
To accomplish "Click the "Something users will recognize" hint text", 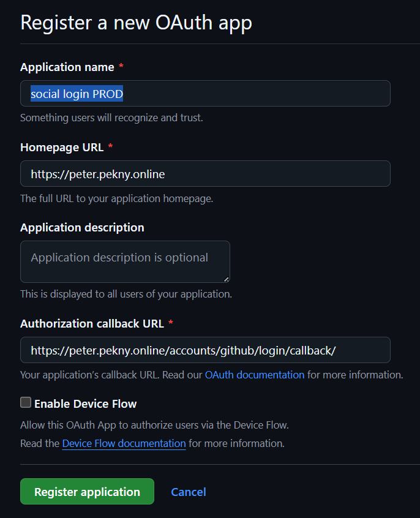I will point(111,118).
